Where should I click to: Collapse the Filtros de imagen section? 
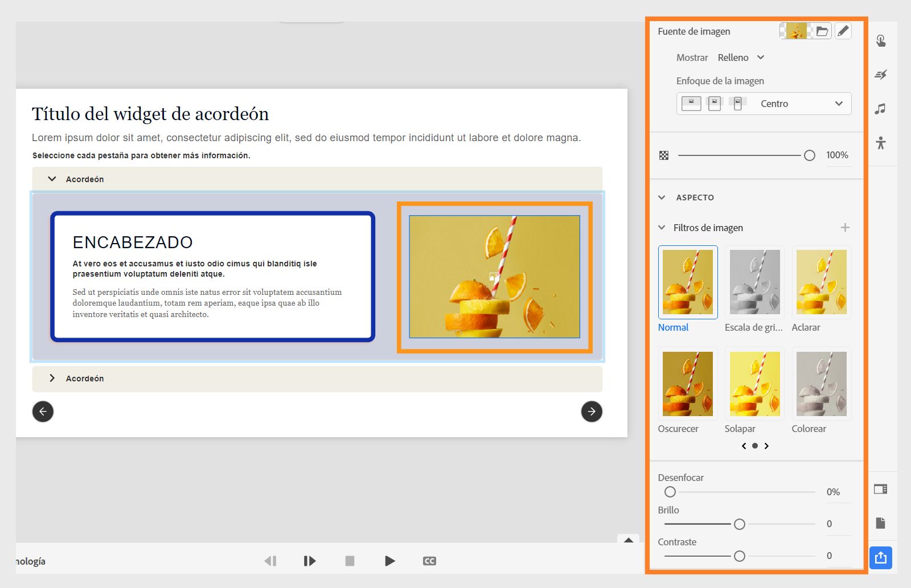pos(662,228)
